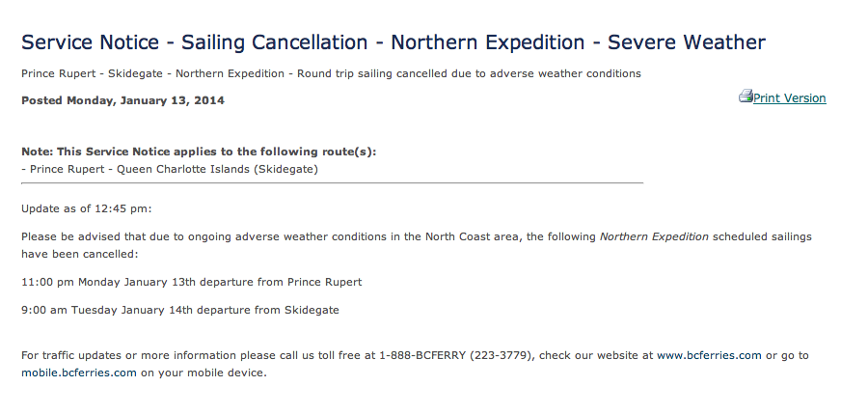Click 'Sailing Cancellation' in the heading
The height and width of the screenshot is (414, 868).
point(275,42)
